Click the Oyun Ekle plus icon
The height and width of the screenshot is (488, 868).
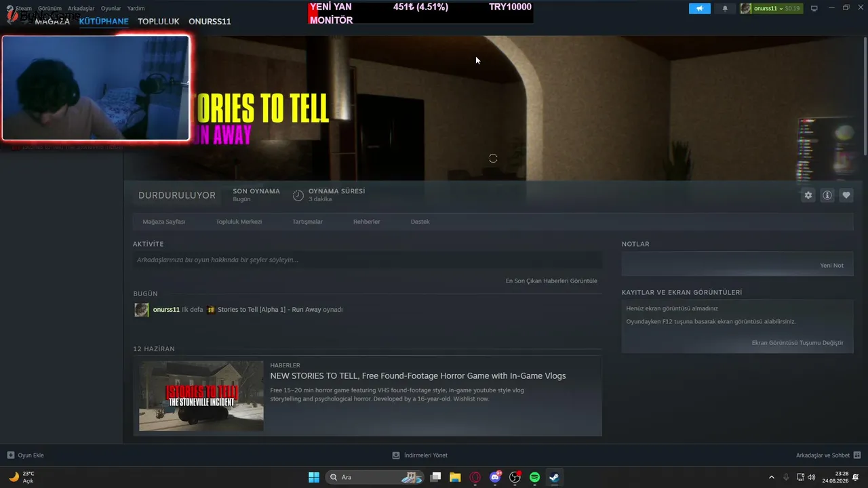tap(10, 455)
